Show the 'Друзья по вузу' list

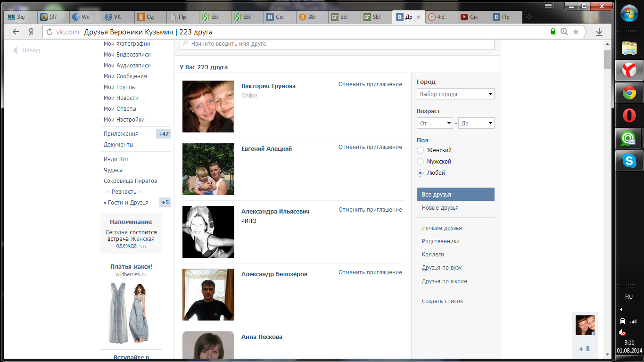click(x=442, y=268)
